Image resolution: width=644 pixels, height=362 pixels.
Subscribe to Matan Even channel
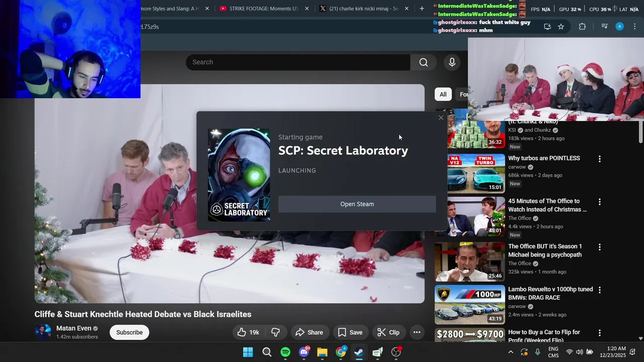(129, 332)
